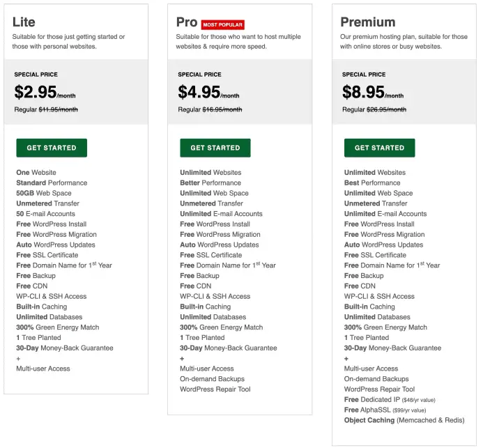Click the $4.95/month special price
Viewport: 483px width, 448px height.
click(208, 92)
